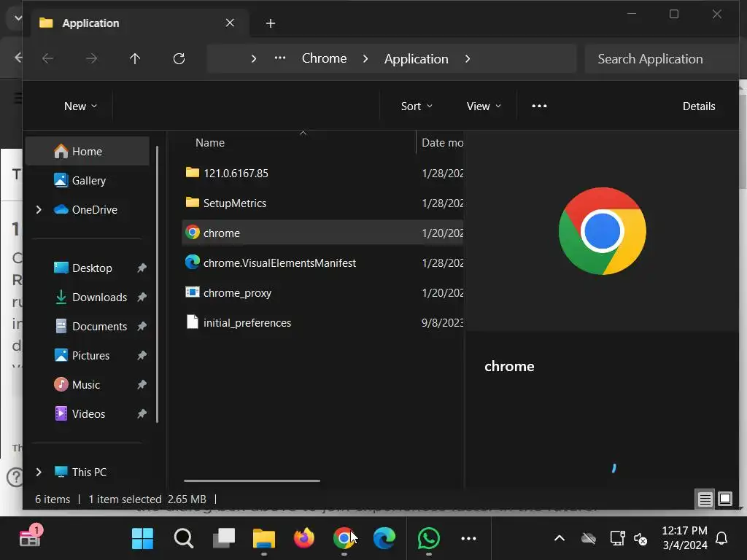This screenshot has height=560, width=747.
Task: Select the SetupMetrics folder
Action: pos(323,203)
